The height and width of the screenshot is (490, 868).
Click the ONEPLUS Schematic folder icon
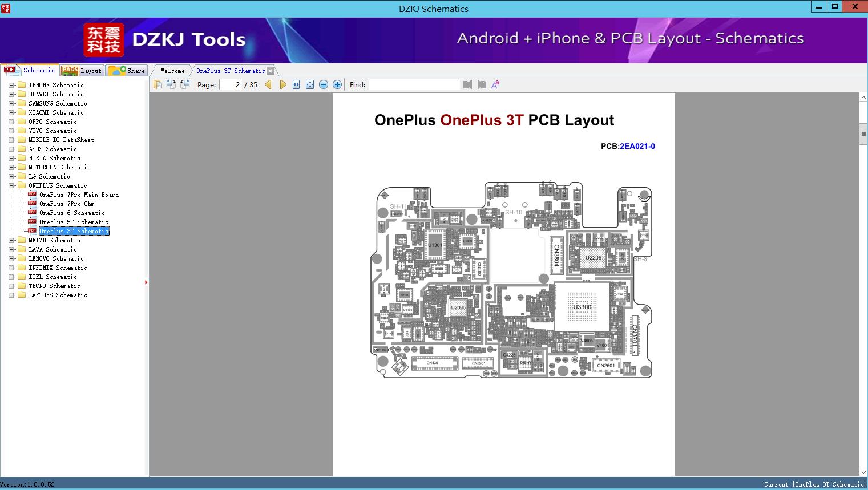point(22,185)
